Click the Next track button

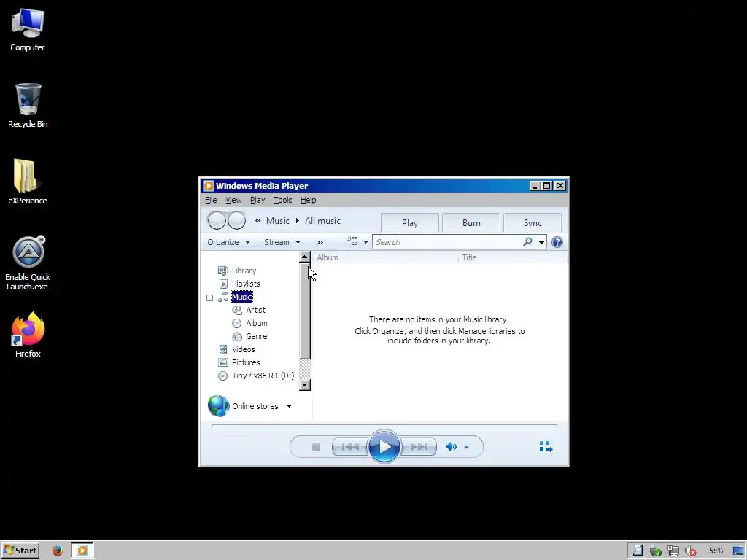coord(419,447)
